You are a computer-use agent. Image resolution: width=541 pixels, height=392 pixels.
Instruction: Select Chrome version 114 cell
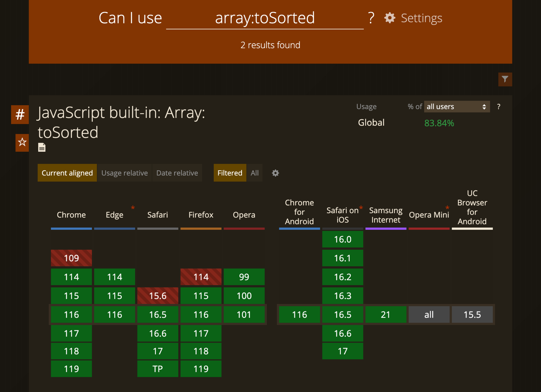click(71, 277)
